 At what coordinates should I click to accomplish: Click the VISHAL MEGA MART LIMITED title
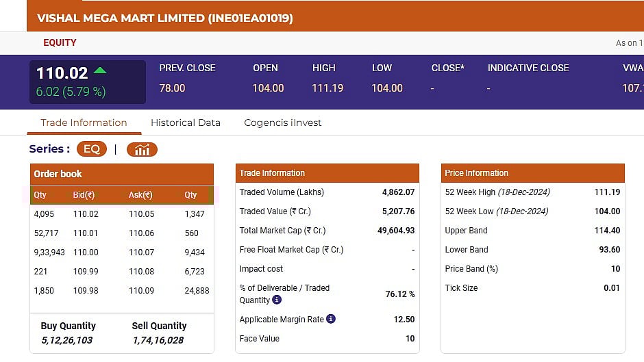[164, 18]
